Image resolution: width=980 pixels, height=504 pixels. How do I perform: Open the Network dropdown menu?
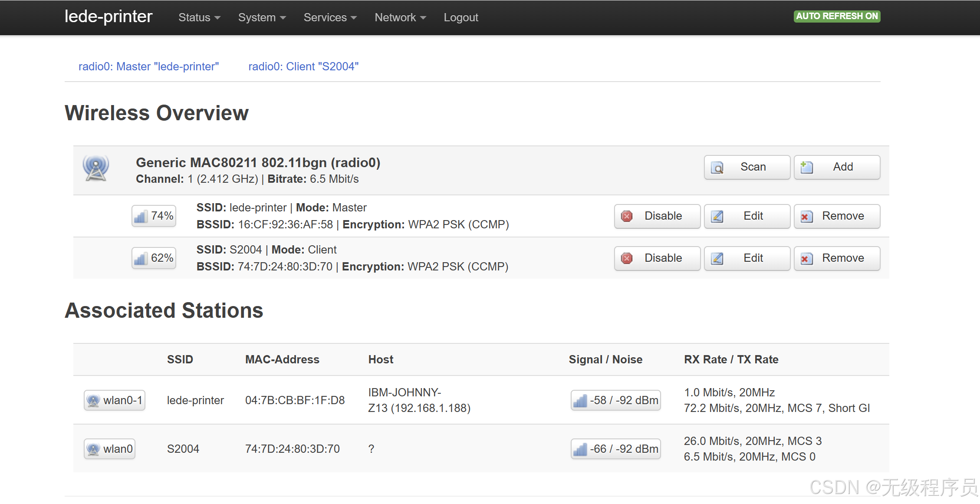[x=400, y=18]
